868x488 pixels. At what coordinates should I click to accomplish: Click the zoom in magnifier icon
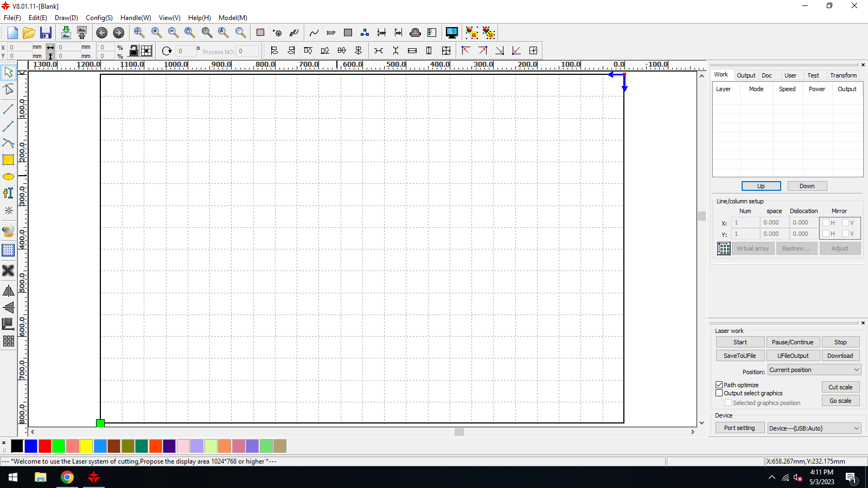tap(156, 33)
